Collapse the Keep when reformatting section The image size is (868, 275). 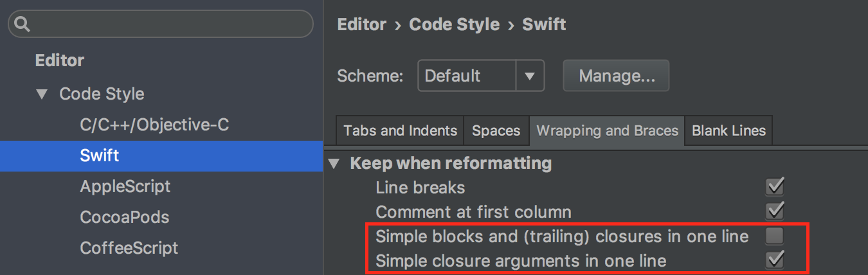(333, 163)
